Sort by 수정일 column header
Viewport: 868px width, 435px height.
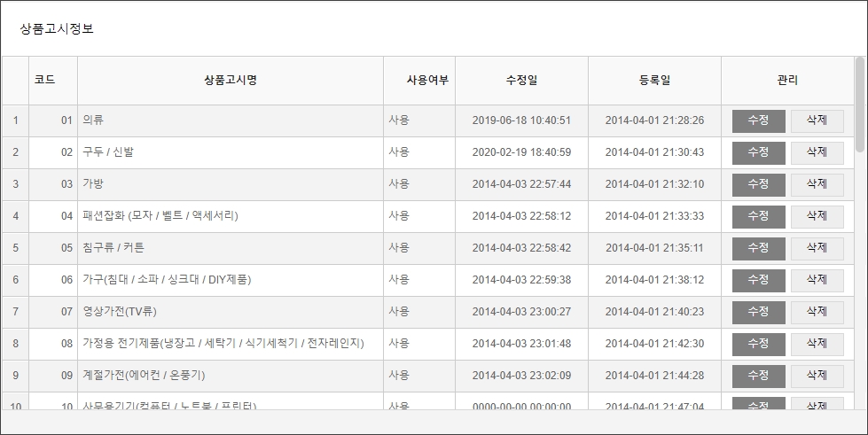521,81
